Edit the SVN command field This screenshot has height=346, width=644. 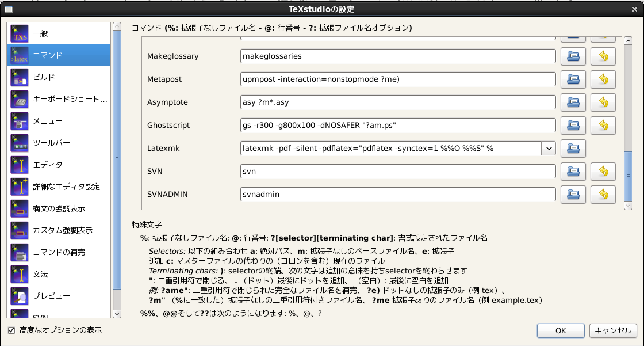click(x=398, y=172)
